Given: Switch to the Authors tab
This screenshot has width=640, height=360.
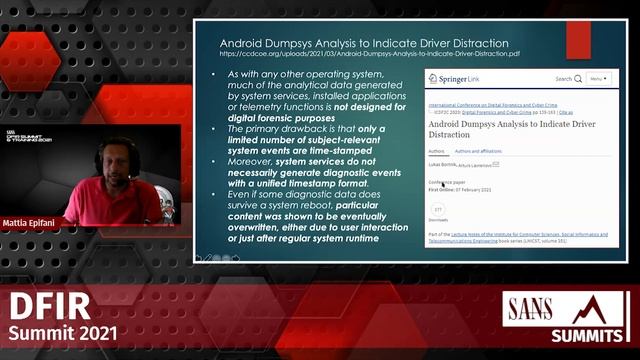Looking at the screenshot, I should tap(436, 151).
